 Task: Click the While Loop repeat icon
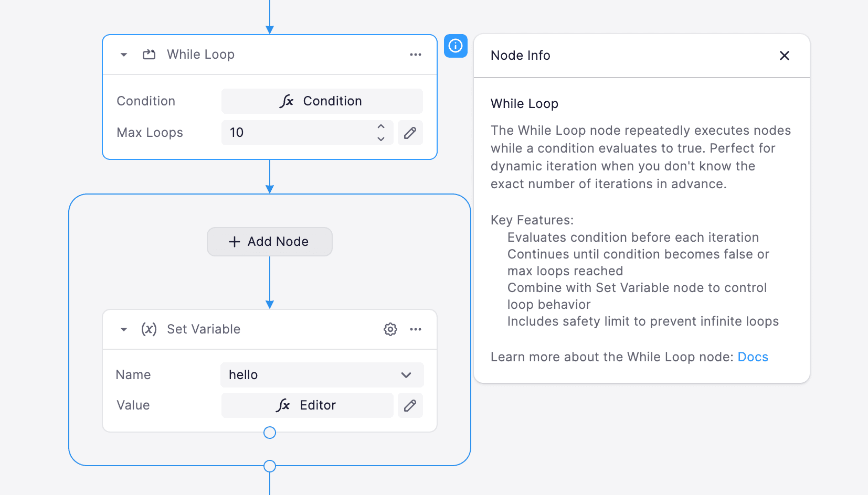point(149,54)
